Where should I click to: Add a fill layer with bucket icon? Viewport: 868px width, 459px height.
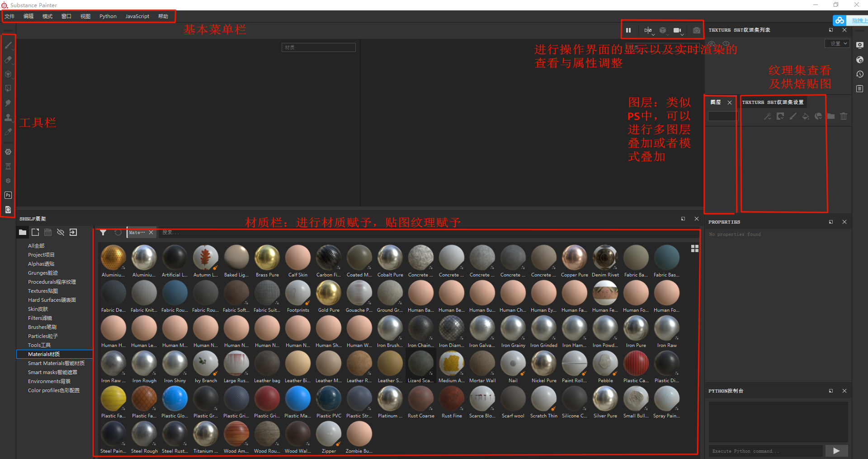pyautogui.click(x=806, y=116)
